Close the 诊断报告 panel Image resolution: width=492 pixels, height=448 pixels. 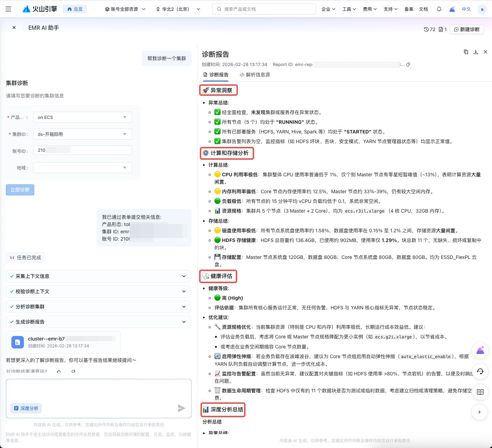[x=485, y=52]
